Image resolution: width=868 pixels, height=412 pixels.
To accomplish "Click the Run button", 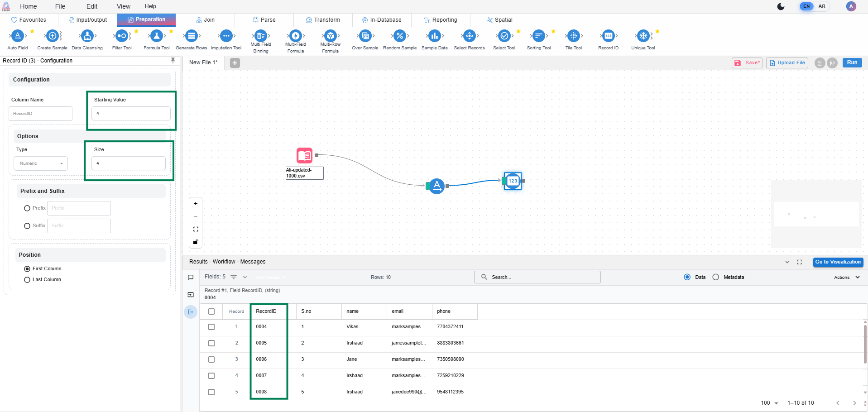I will click(852, 63).
